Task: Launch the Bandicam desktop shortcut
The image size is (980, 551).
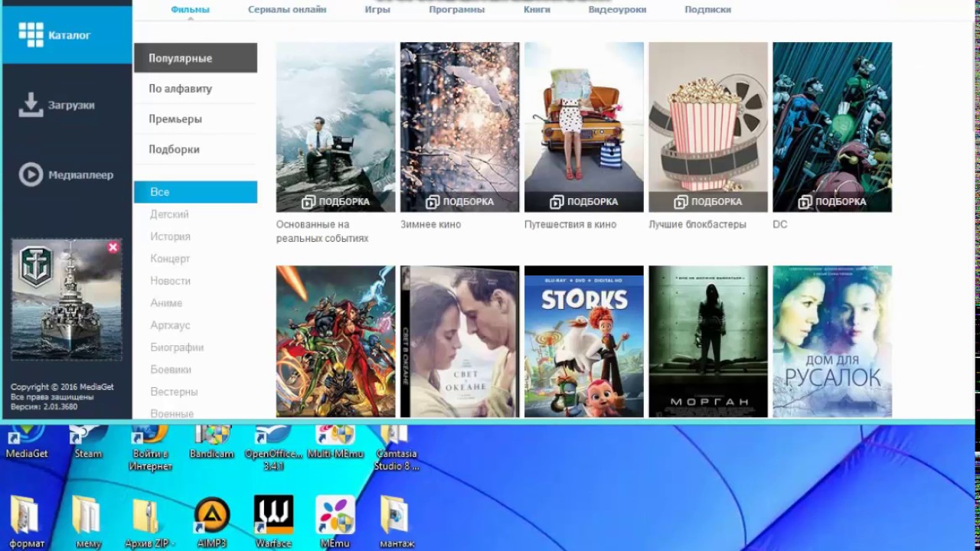Action: click(211, 442)
